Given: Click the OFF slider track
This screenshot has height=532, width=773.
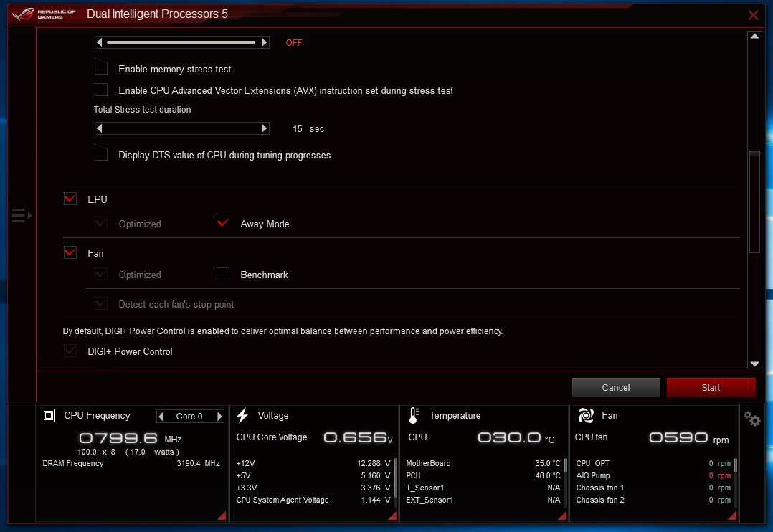Looking at the screenshot, I should pyautogui.click(x=181, y=42).
